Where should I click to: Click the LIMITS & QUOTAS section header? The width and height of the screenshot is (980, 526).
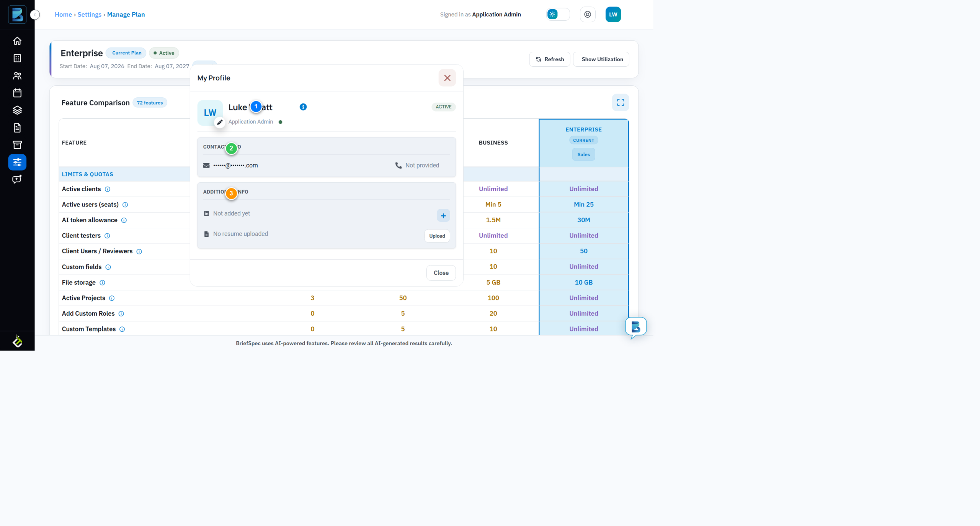click(x=87, y=174)
